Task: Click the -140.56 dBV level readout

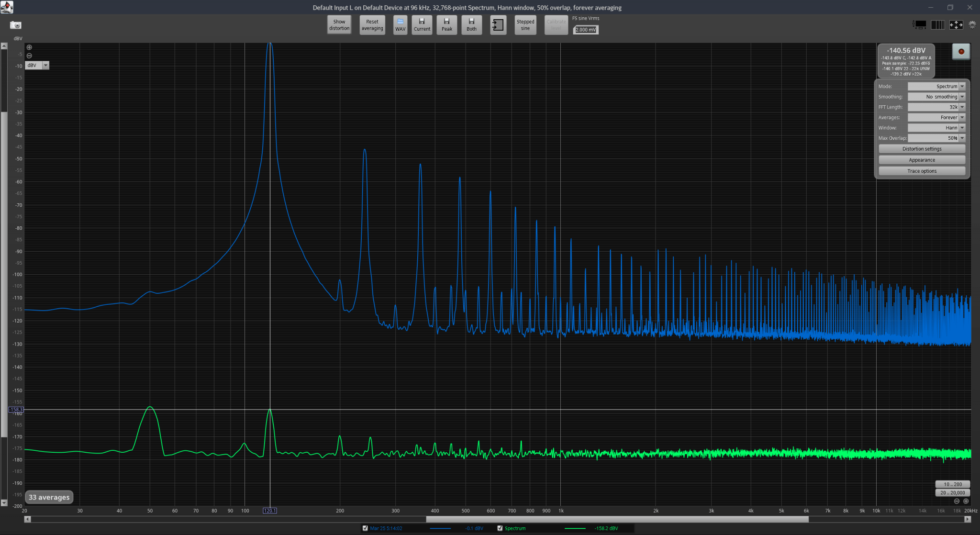Action: (906, 50)
